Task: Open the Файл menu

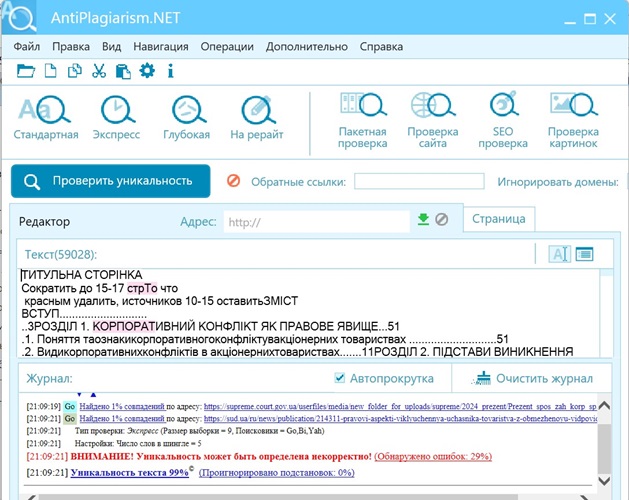Action: pos(26,47)
